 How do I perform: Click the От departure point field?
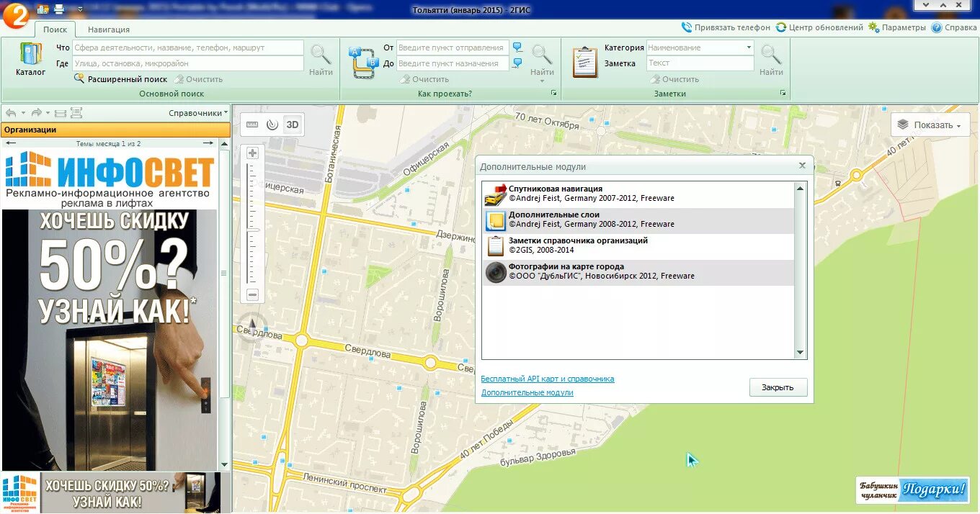click(x=453, y=48)
